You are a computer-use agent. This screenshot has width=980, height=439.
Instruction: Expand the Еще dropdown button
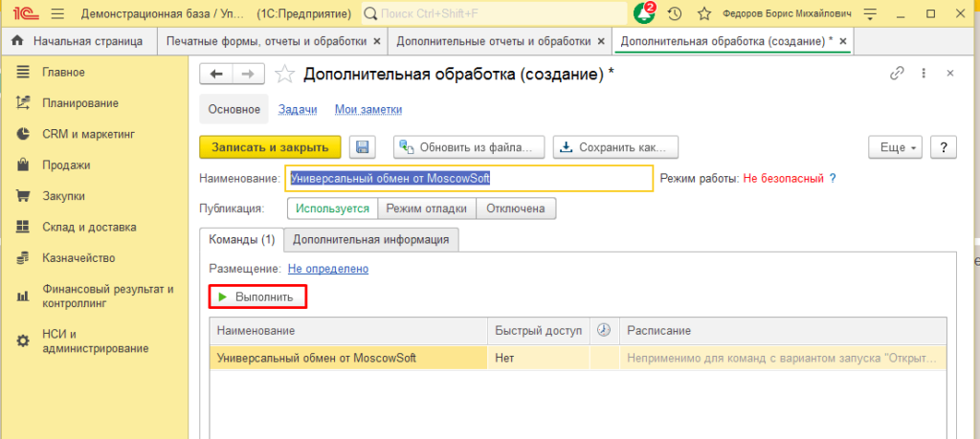897,147
